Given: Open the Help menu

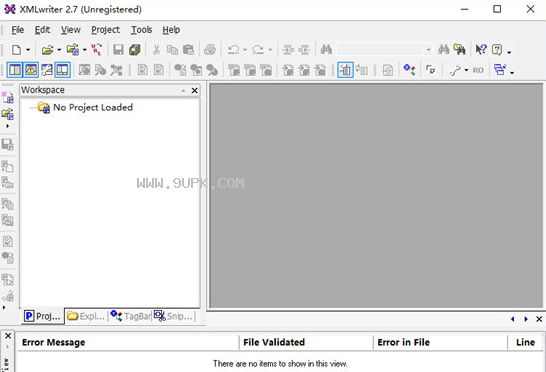Looking at the screenshot, I should pyautogui.click(x=171, y=30).
